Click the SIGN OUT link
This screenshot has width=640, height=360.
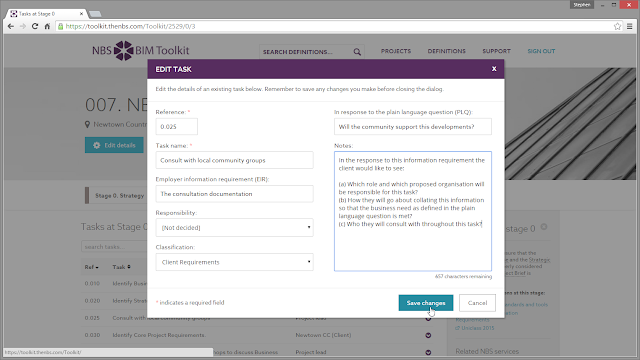(541, 51)
